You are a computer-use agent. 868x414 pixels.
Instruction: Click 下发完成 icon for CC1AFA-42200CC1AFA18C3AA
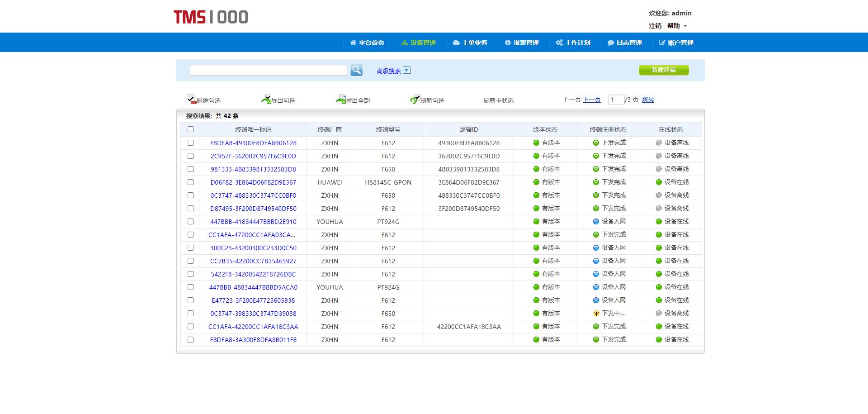(596, 327)
